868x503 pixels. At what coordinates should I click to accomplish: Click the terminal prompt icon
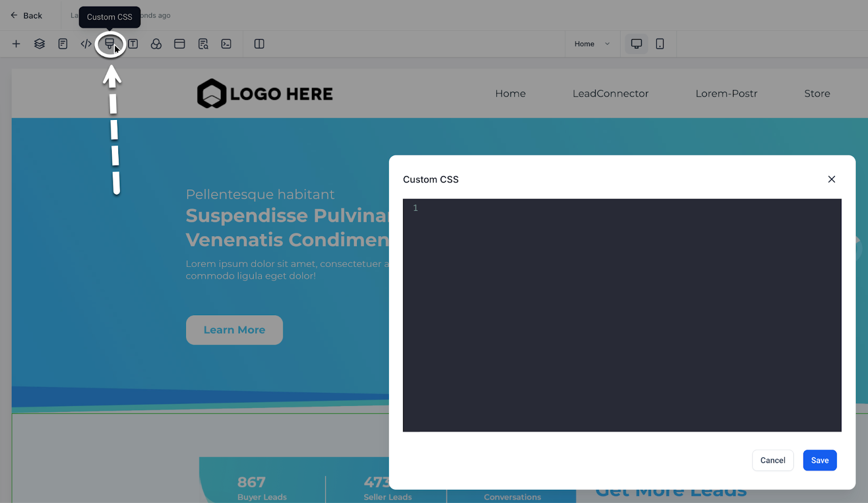coord(226,44)
